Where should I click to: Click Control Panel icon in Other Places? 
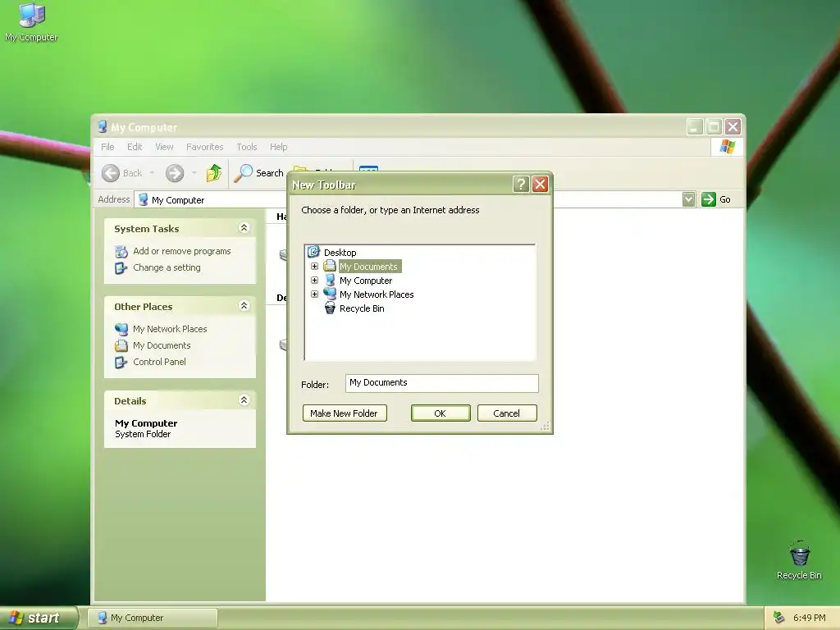[x=121, y=362]
